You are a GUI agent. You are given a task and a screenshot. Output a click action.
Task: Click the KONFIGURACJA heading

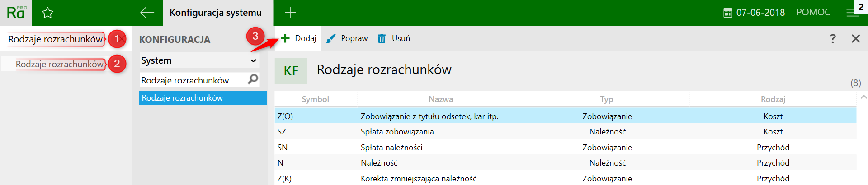coord(175,40)
